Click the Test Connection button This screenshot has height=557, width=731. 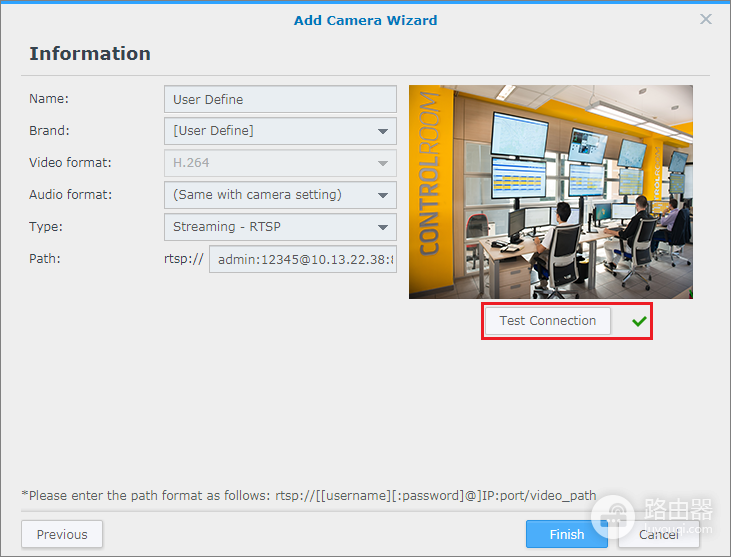pyautogui.click(x=548, y=321)
